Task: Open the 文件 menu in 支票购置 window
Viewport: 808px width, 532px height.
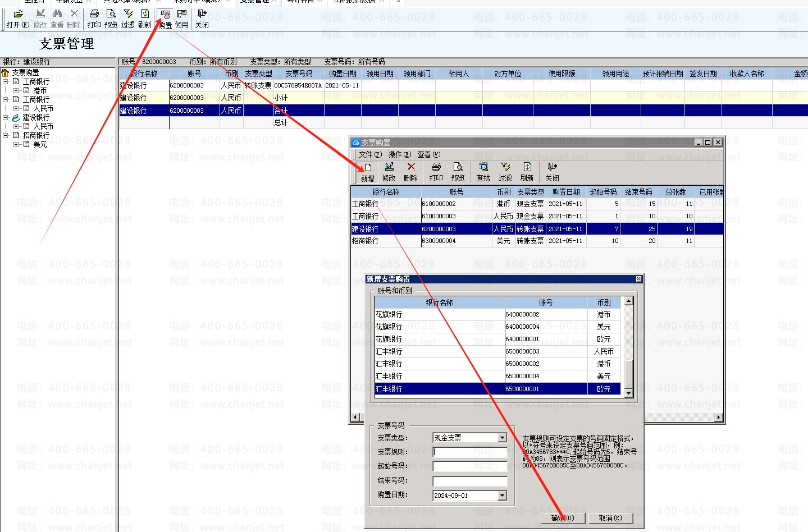Action: (370, 154)
